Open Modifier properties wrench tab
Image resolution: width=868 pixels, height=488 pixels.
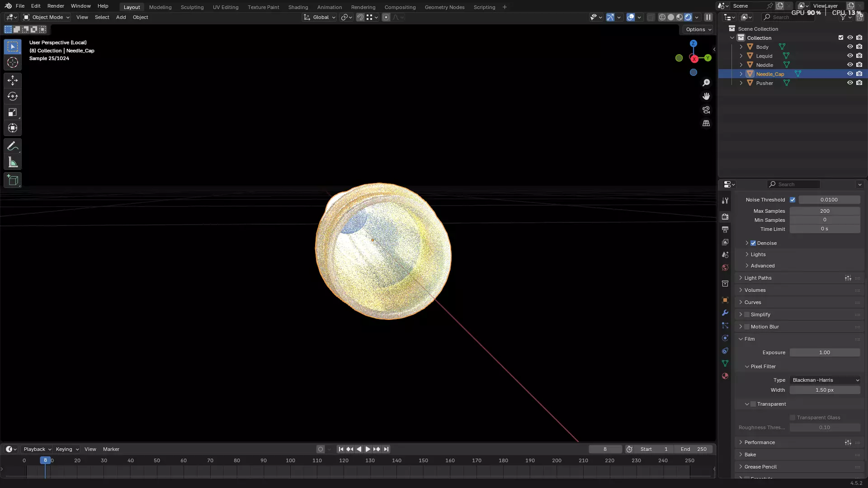(725, 313)
